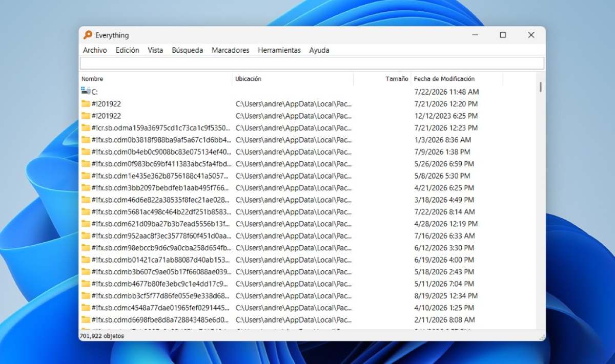
Task: Select the C: drive icon
Action: point(86,91)
